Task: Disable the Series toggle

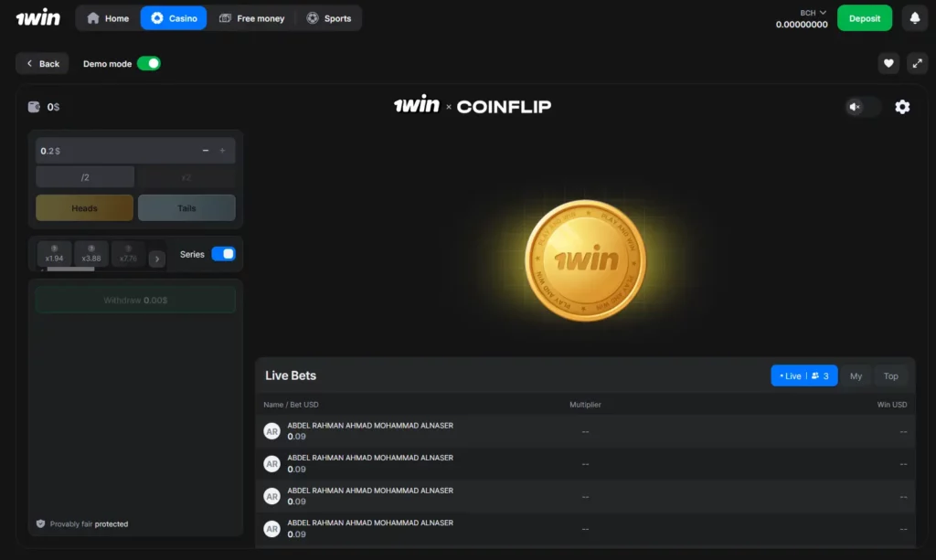Action: click(225, 254)
